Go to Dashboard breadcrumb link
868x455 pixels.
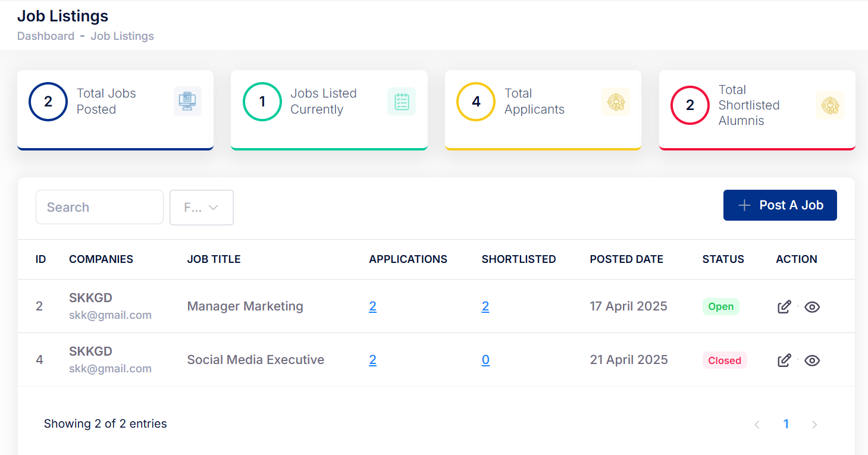(46, 36)
